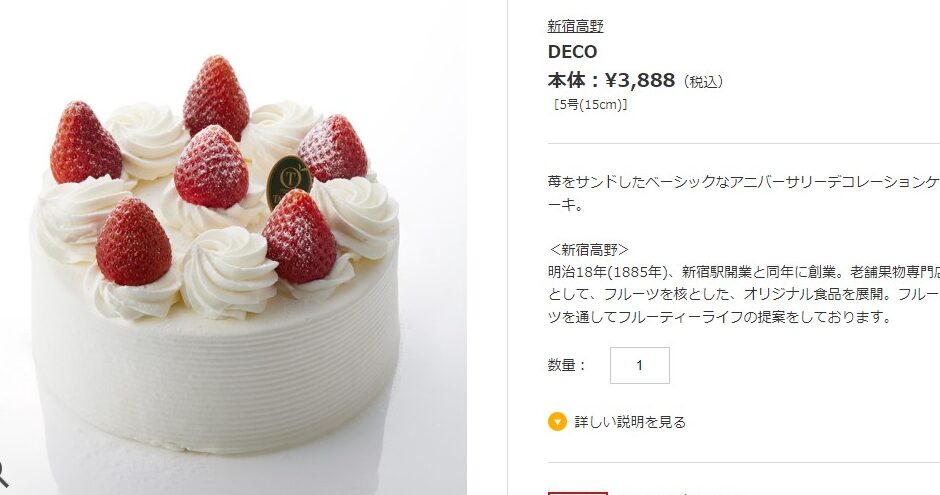Expand 詳しい説明を見る details section

629,422
